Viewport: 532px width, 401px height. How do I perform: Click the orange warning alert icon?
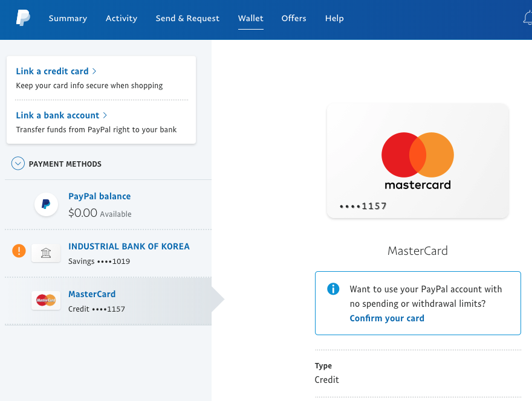pyautogui.click(x=19, y=251)
